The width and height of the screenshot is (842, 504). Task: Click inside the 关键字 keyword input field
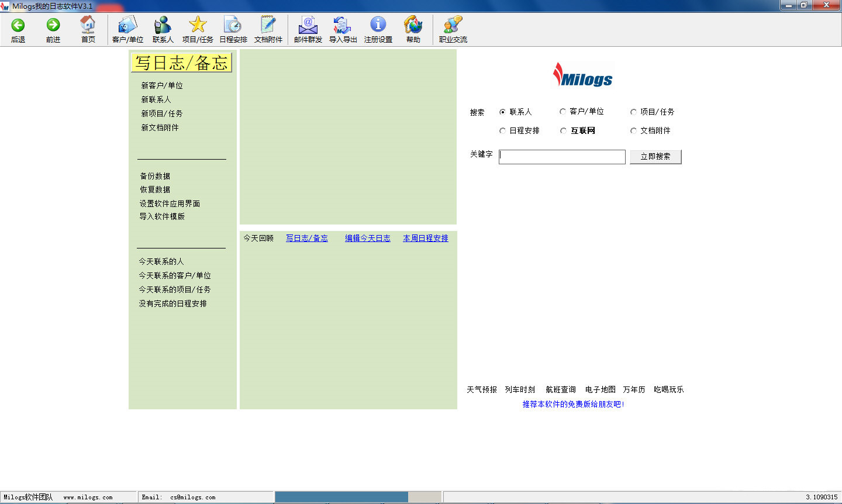(561, 157)
